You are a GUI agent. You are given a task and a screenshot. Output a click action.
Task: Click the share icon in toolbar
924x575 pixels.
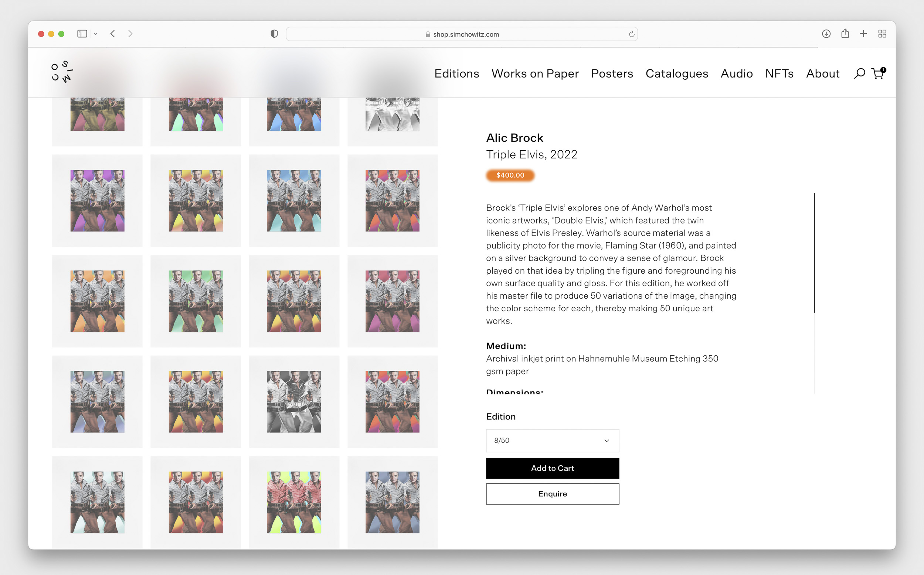coord(845,34)
